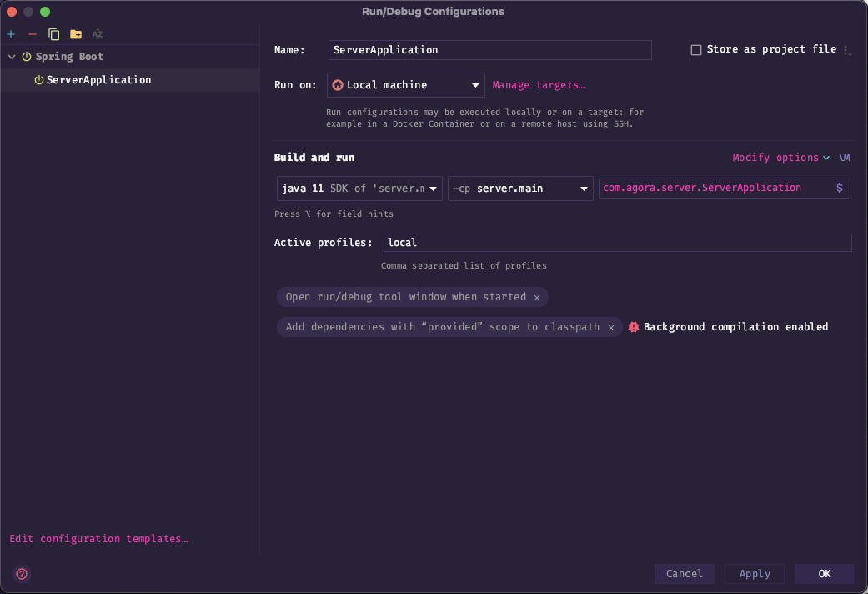
Task: Open the Run on Local machine dropdown
Action: 405,85
